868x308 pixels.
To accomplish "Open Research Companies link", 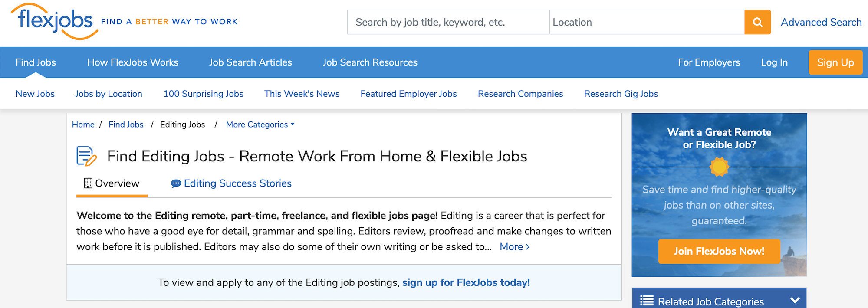I will 520,94.
